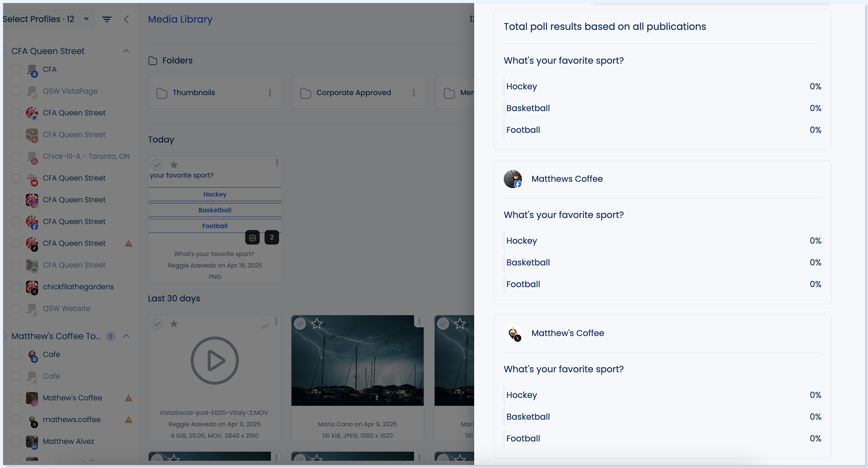Image resolution: width=868 pixels, height=468 pixels.
Task: Star the favorite sport poll media item
Action: tap(174, 165)
